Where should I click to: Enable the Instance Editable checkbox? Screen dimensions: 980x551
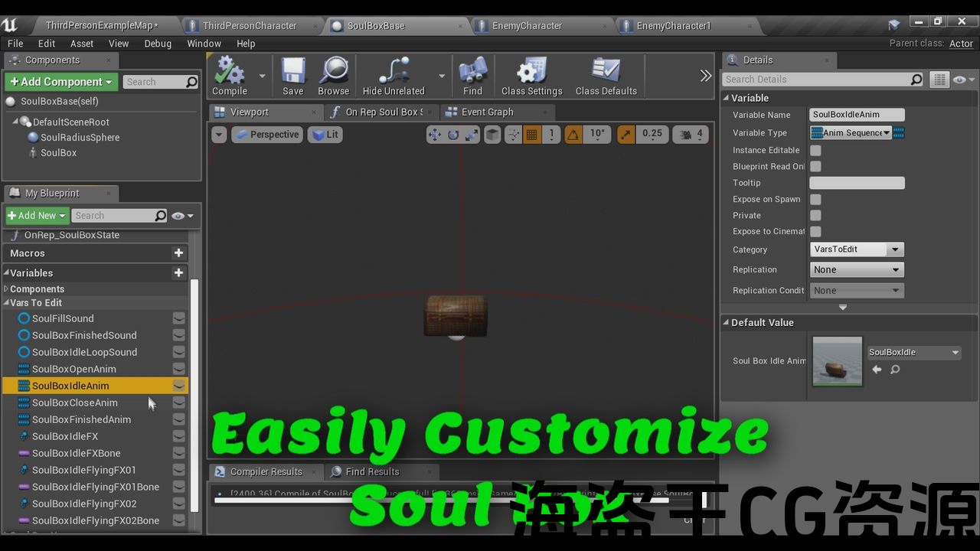[815, 151]
